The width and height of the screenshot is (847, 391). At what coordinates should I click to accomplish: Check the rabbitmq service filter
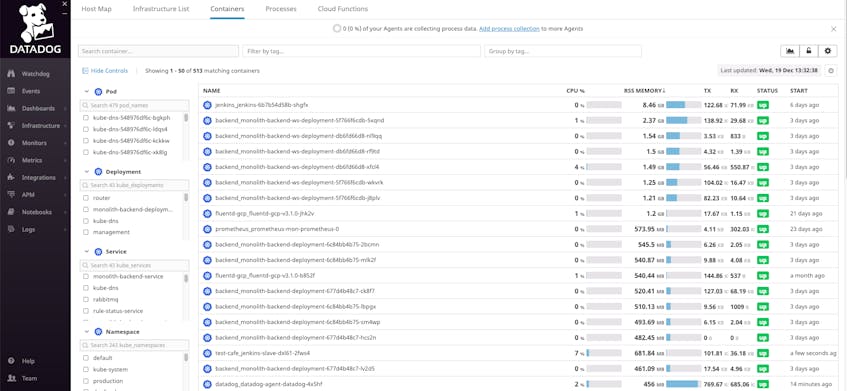tap(85, 299)
